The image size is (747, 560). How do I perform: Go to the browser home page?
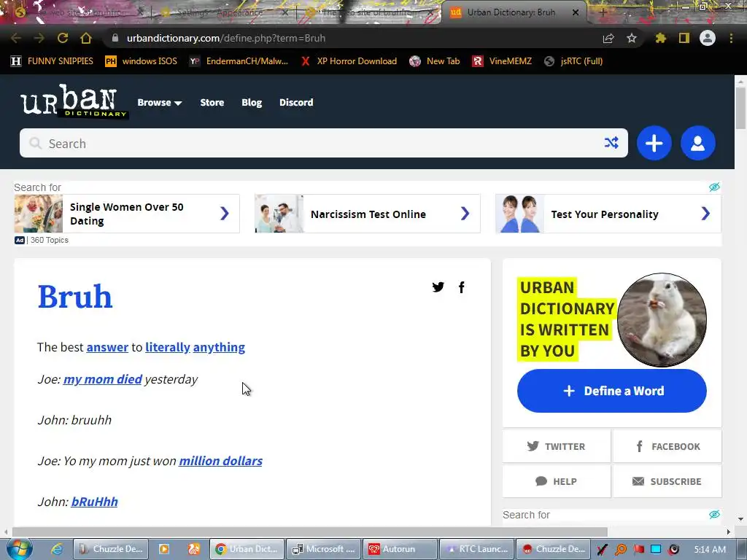coord(86,38)
